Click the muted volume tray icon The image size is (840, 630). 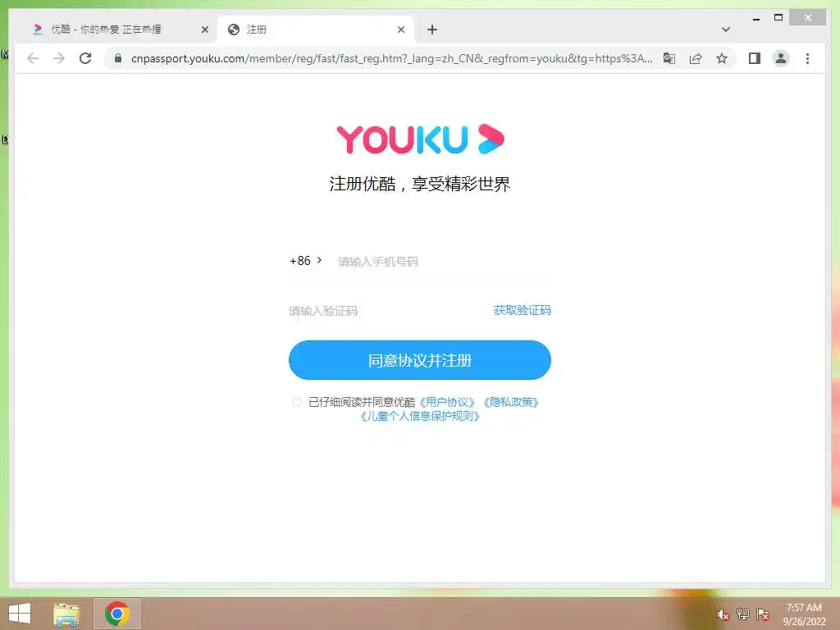pos(724,614)
